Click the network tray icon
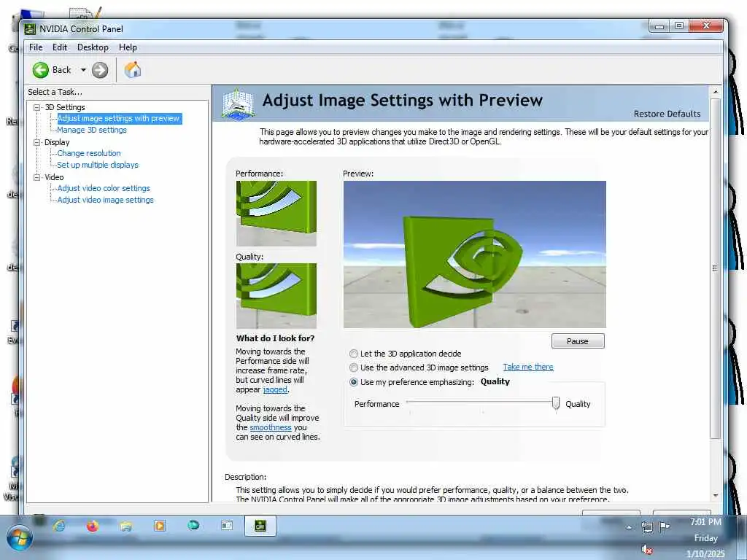 click(x=647, y=526)
